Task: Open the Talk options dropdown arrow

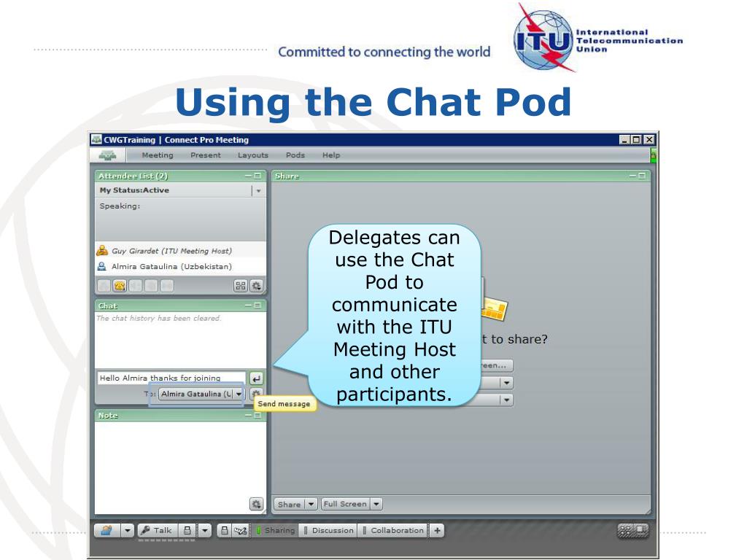Action: click(x=205, y=530)
